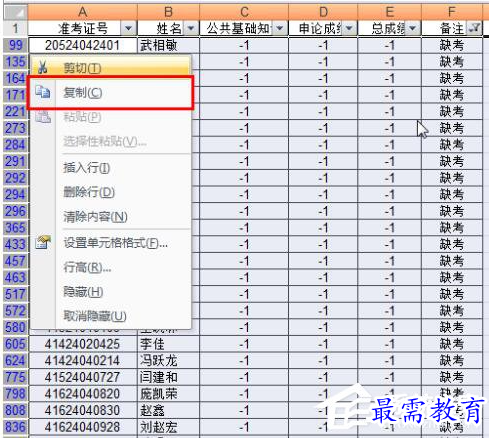Select row header 808
Image resolution: width=493 pixels, height=442 pixels.
pyautogui.click(x=15, y=410)
